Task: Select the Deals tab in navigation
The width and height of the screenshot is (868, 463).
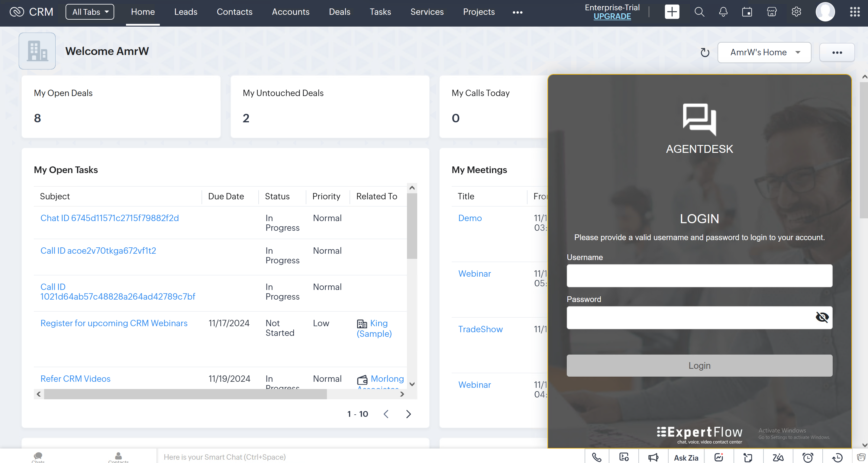Action: [x=339, y=11]
